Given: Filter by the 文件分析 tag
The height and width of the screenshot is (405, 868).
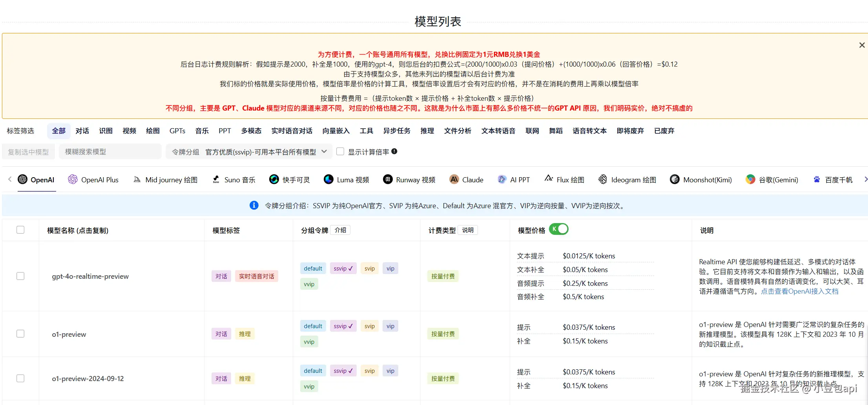Looking at the screenshot, I should (458, 131).
